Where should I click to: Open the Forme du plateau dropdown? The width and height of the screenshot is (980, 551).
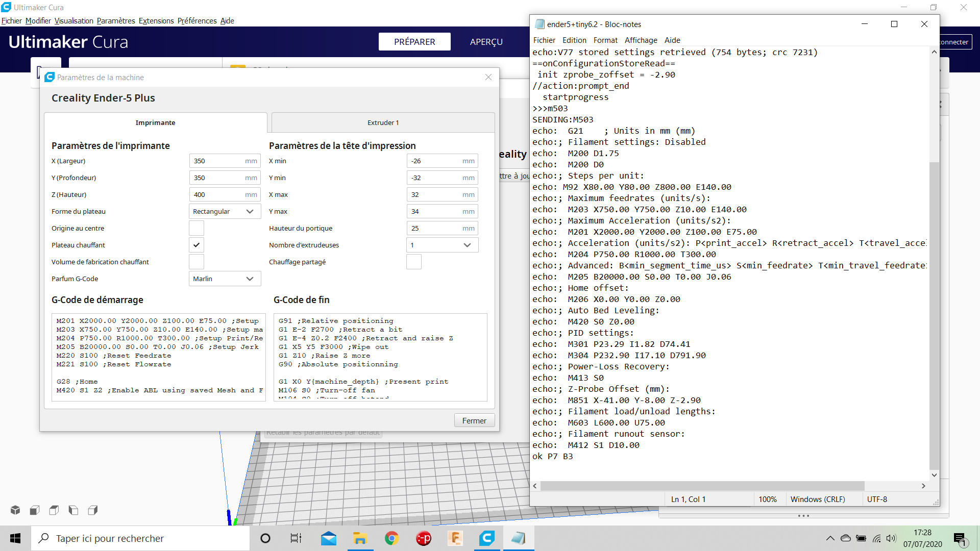pyautogui.click(x=225, y=211)
